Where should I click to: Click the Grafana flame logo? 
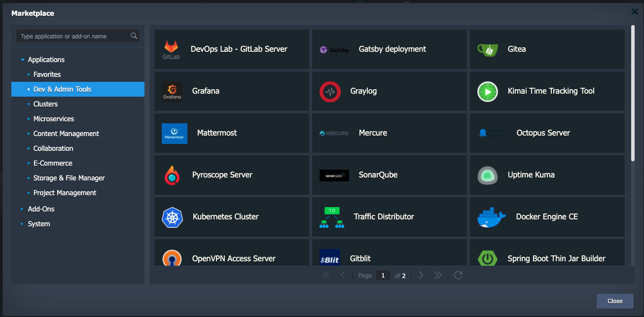pyautogui.click(x=172, y=91)
